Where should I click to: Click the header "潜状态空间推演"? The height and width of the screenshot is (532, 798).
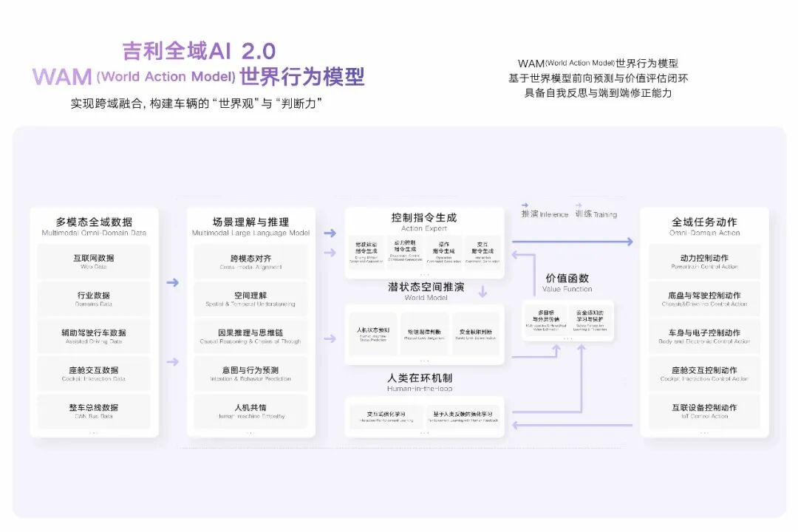tap(426, 287)
